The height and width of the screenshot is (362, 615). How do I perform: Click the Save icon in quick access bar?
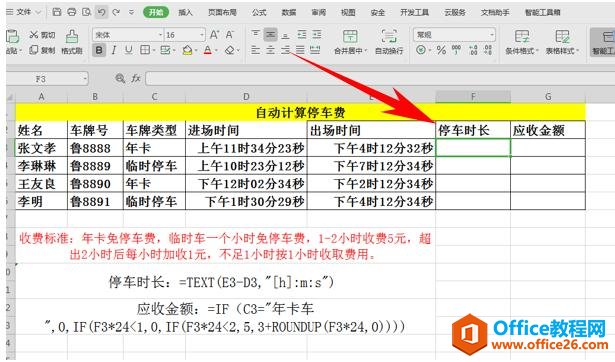point(57,12)
